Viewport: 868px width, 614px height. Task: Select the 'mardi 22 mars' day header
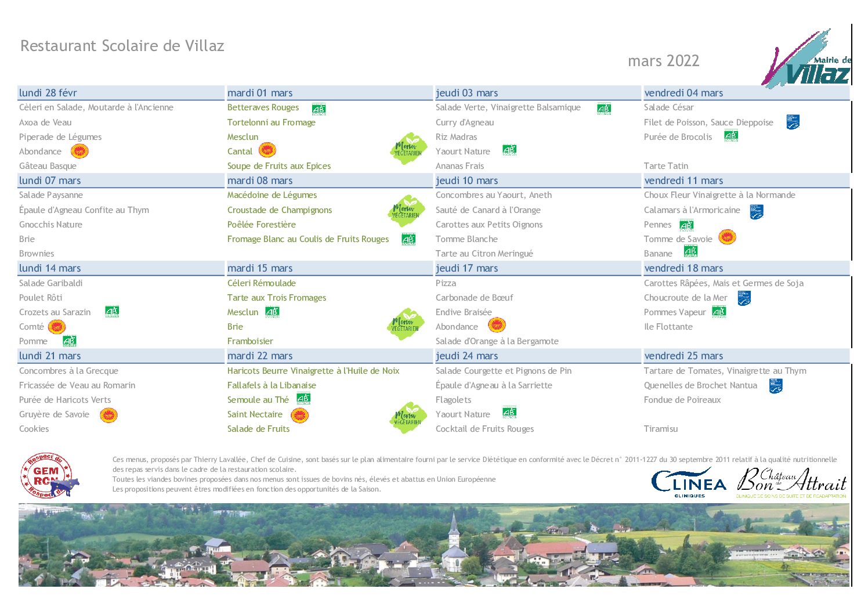(329, 356)
